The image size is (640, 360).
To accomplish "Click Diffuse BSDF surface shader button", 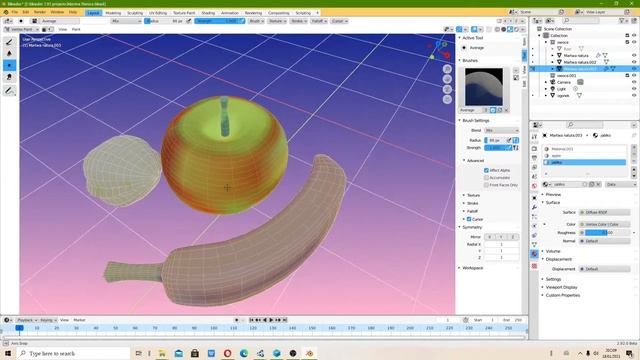I will point(604,212).
